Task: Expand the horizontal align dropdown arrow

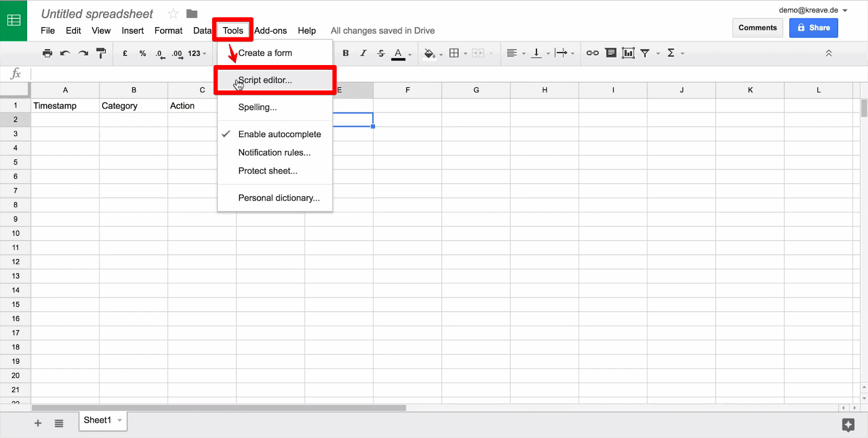Action: [524, 54]
